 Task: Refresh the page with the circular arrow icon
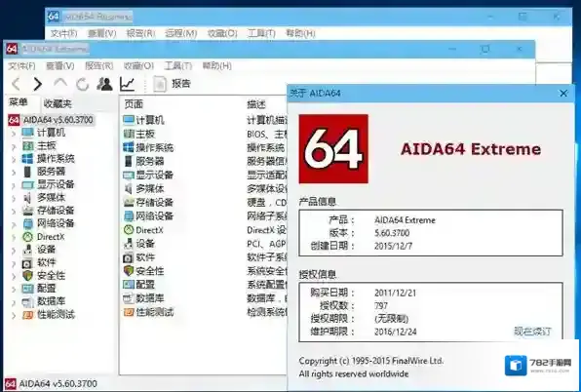[x=82, y=84]
